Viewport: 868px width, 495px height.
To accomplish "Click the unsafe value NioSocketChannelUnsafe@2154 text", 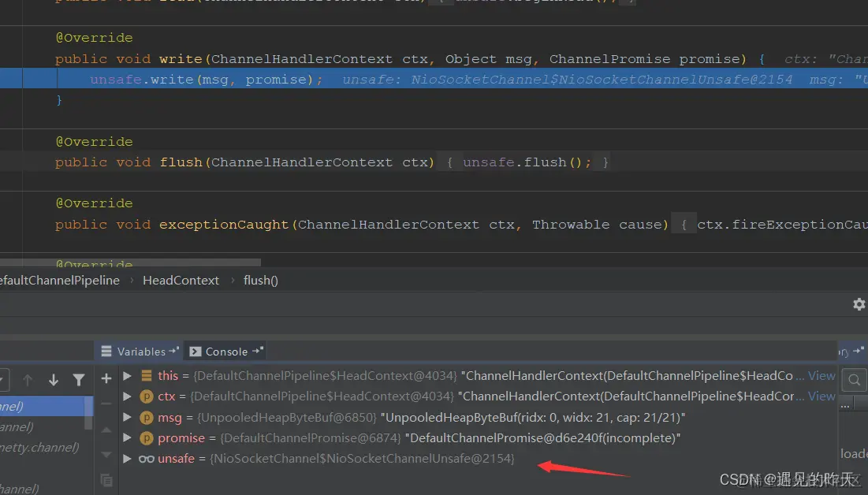I will 362,459.
